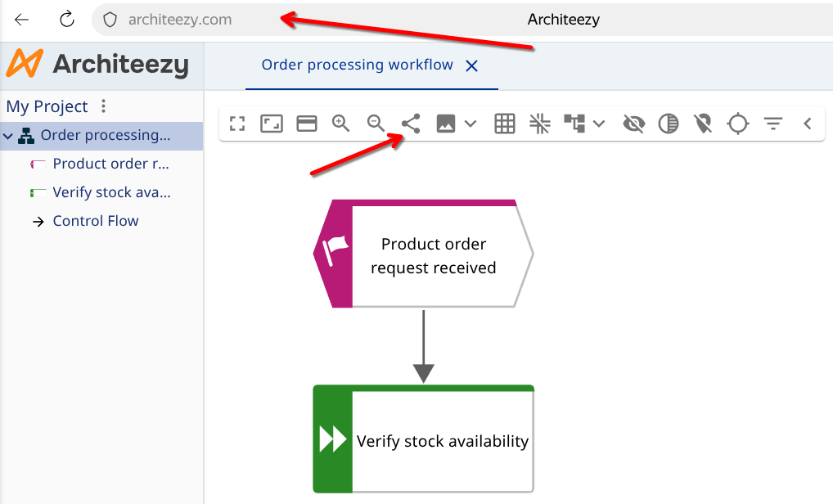Click the fullscreen icon in diagram toolbar

pyautogui.click(x=237, y=124)
